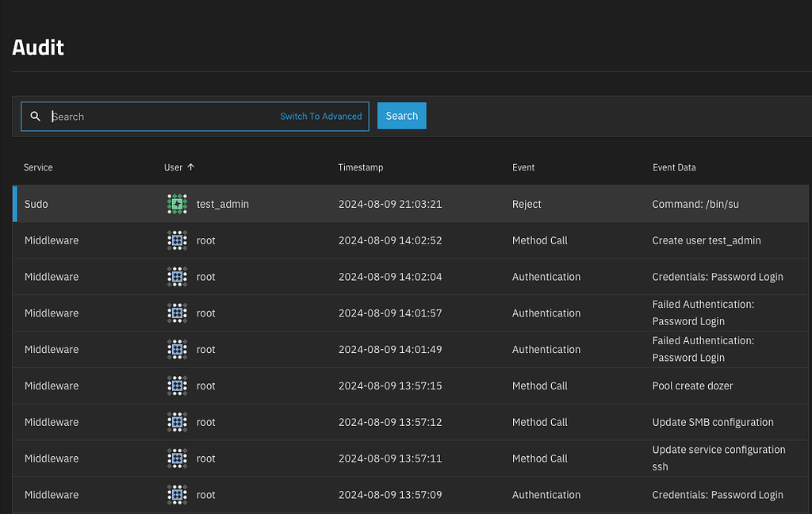This screenshot has width=812, height=514.
Task: Sort by the Event Data column header
Action: [673, 167]
